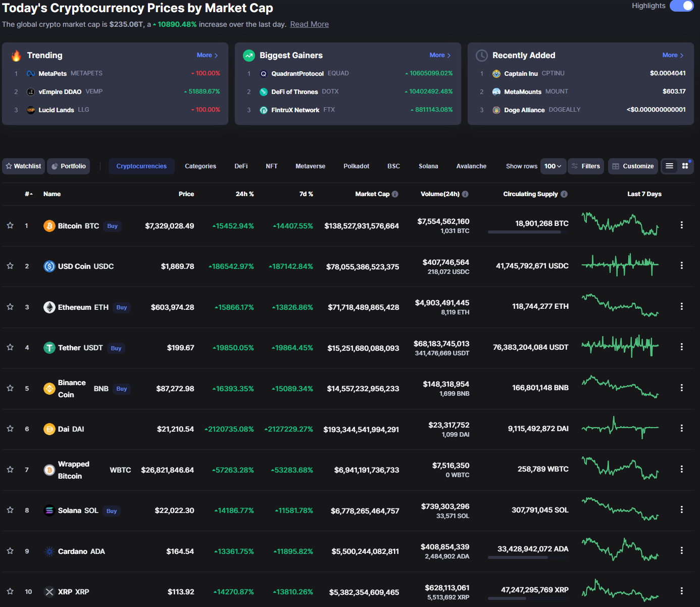This screenshot has width=700, height=607.
Task: Open Binance Coin row options menu
Action: point(682,388)
